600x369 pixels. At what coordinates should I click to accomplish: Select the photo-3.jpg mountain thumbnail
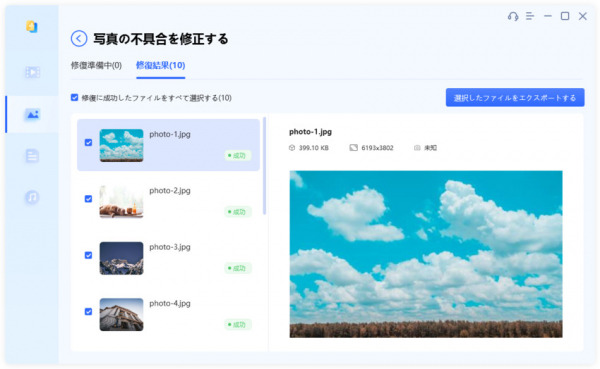pos(121,258)
